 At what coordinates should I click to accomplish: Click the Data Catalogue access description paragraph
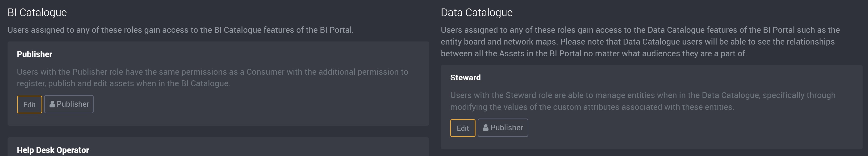[x=640, y=42]
